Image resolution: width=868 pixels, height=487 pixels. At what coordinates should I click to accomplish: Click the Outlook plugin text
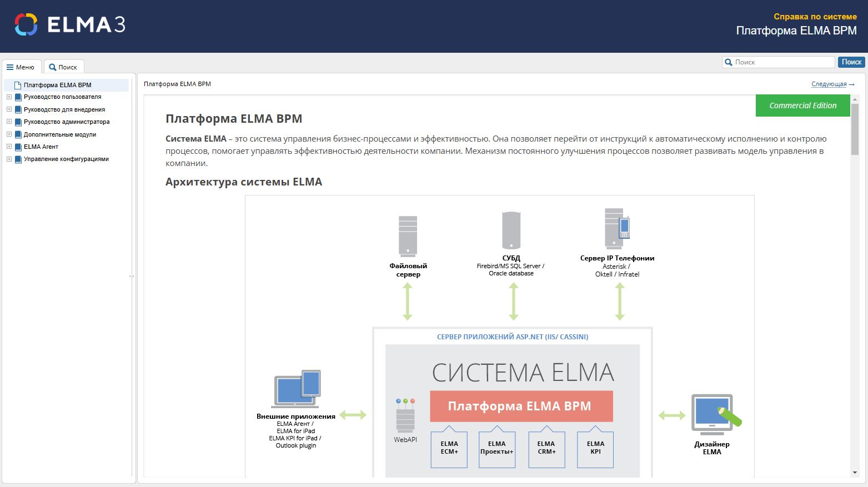pyautogui.click(x=296, y=445)
